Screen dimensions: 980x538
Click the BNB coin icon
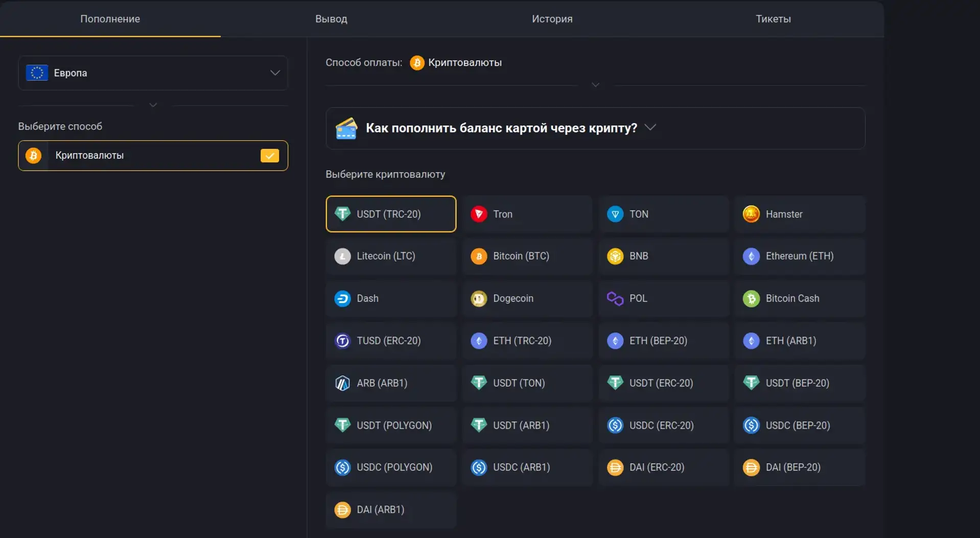coord(615,256)
